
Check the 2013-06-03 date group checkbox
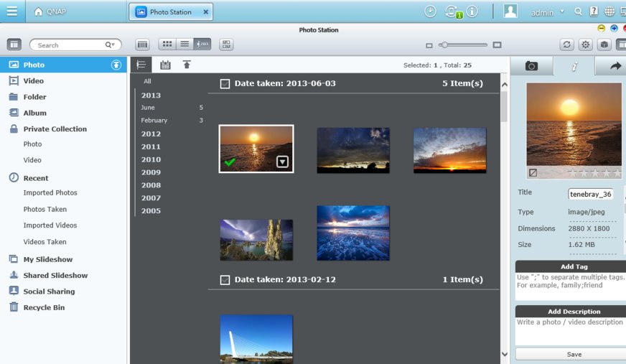click(x=225, y=84)
